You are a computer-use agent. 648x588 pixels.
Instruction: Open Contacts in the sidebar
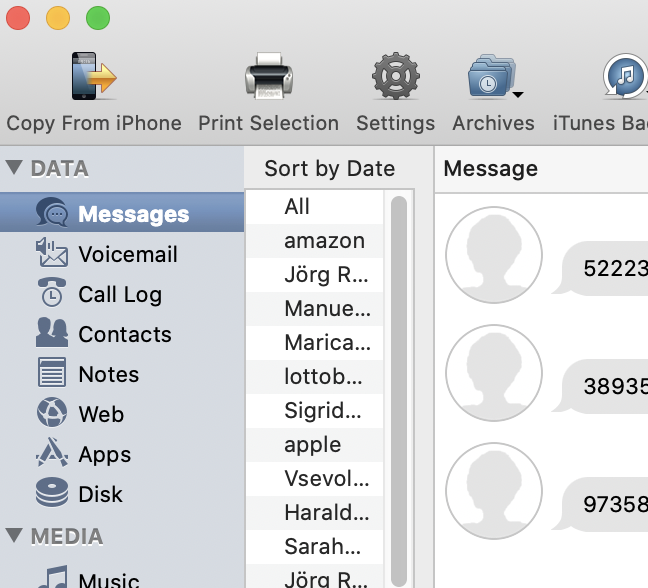[x=122, y=334]
